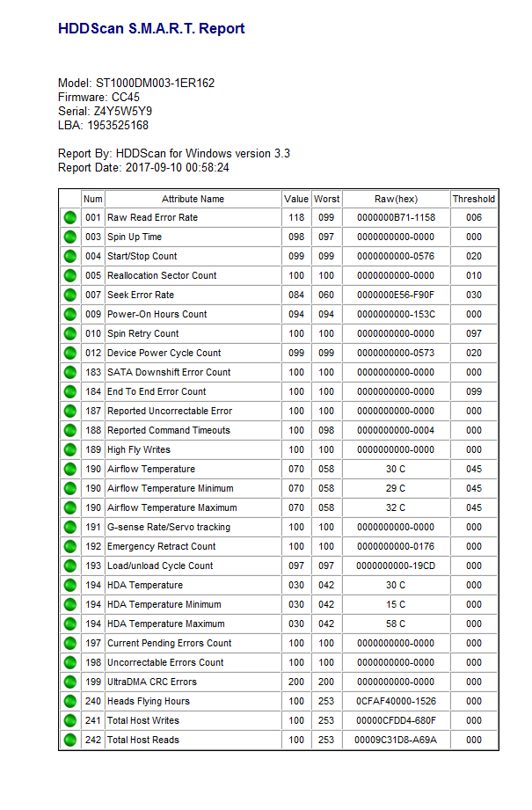This screenshot has height=810, width=532.
Task: Click the Report Date 2017-09-10 line
Action: tap(143, 167)
